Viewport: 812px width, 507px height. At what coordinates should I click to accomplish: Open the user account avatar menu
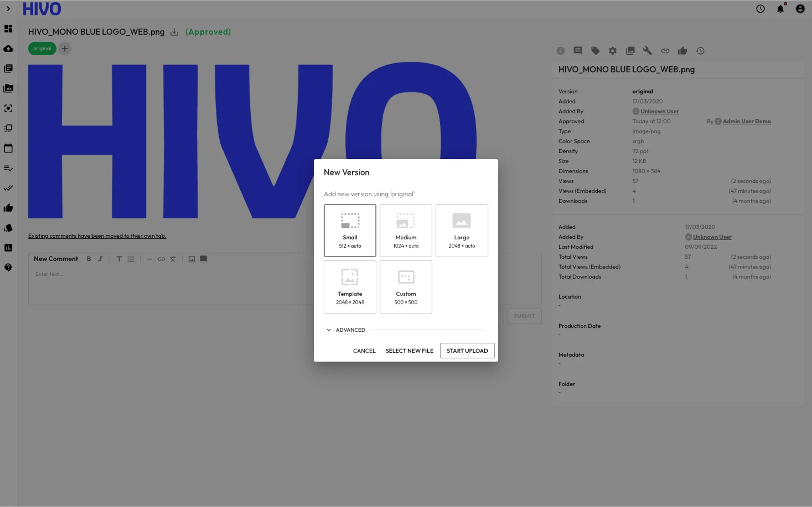(x=800, y=8)
